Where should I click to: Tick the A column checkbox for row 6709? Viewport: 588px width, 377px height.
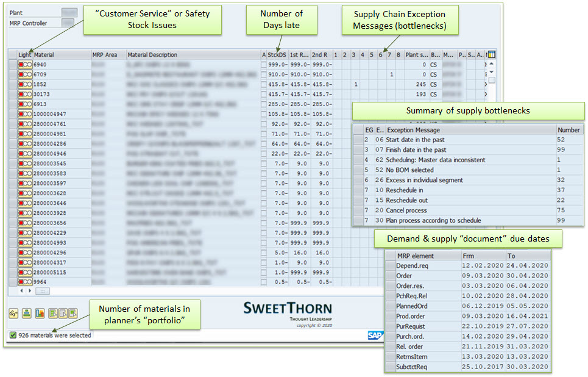(264, 74)
